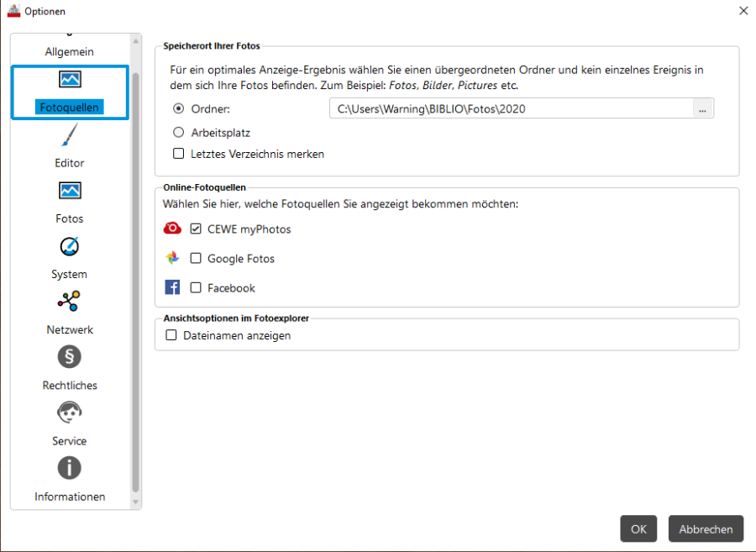Click the Facebook logo icon
This screenshot has height=552, width=756.
coord(172,287)
